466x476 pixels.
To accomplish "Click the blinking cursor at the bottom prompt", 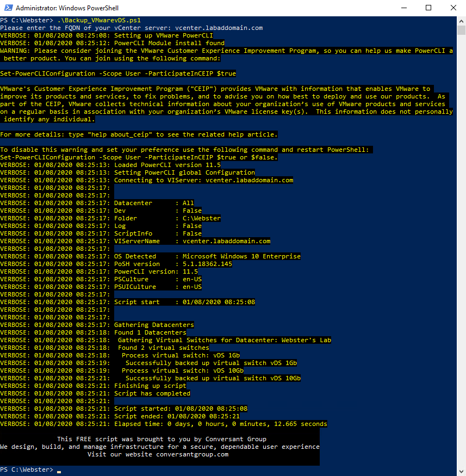I will pyautogui.click(x=59, y=470).
